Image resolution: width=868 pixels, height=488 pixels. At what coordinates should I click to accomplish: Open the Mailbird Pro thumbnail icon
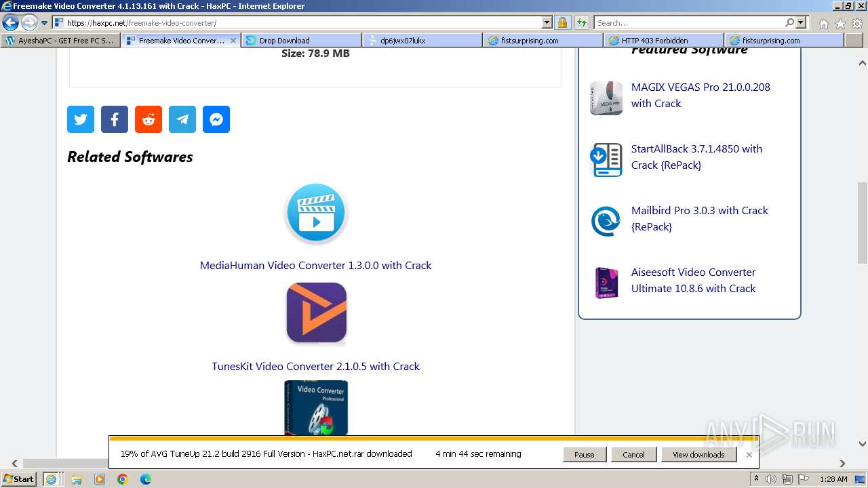pos(606,222)
